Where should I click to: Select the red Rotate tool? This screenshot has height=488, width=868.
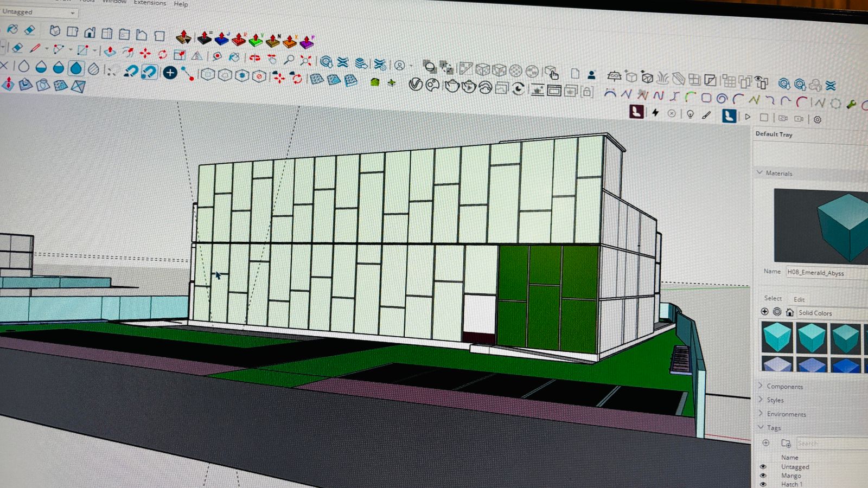pyautogui.click(x=162, y=54)
